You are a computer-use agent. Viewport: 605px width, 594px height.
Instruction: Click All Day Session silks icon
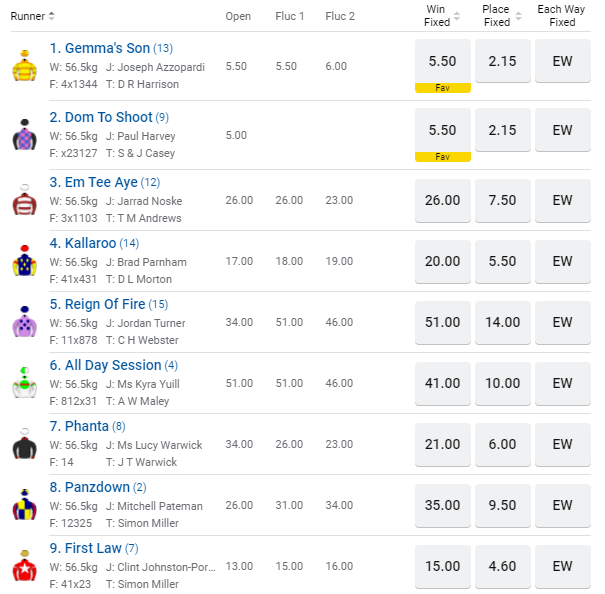[24, 383]
